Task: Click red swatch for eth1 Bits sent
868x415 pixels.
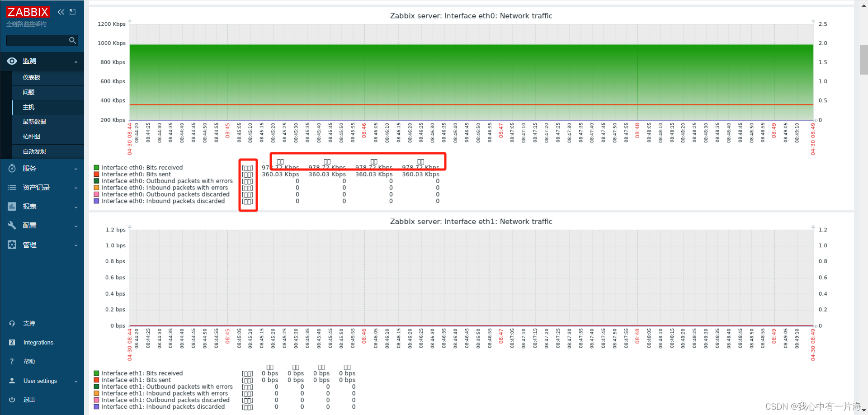Action: [x=96, y=380]
